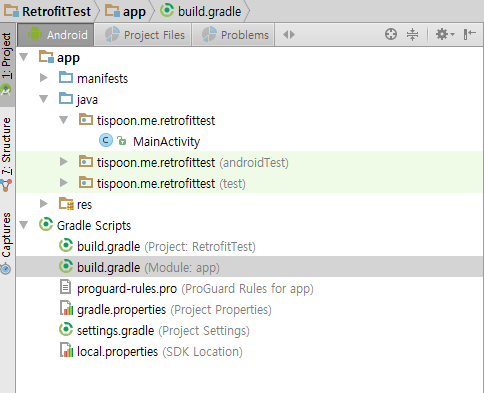
Task: Collapse the java folder
Action: tap(44, 99)
